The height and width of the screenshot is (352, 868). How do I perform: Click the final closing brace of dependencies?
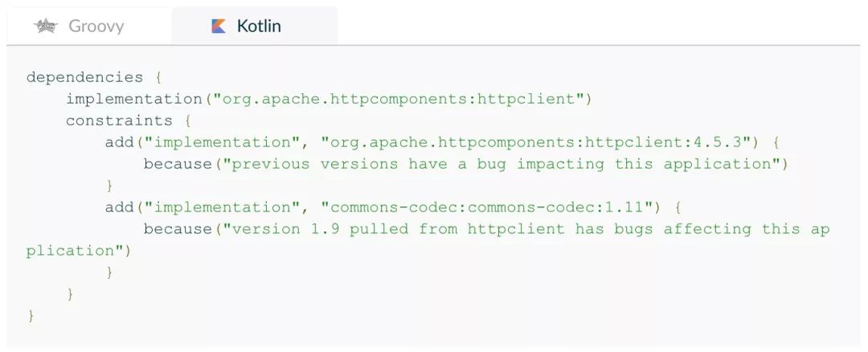pyautogui.click(x=31, y=316)
